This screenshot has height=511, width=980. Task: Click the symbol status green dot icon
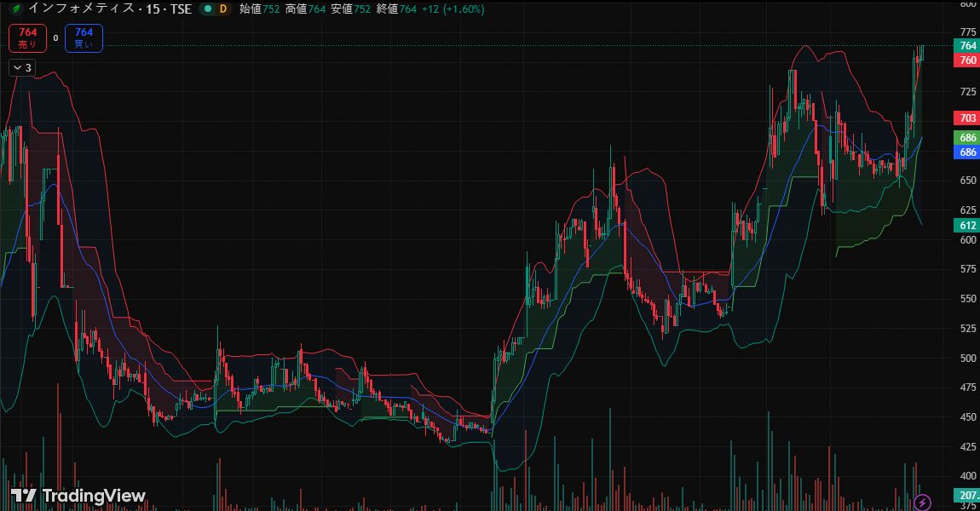click(207, 9)
